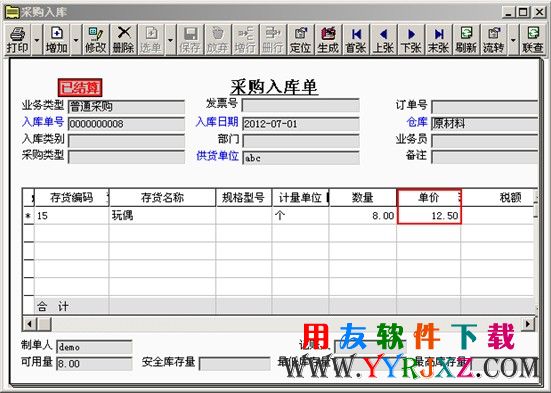This screenshot has height=393, width=551.
Task: Click the empty 业务员 field
Action: (x=485, y=141)
